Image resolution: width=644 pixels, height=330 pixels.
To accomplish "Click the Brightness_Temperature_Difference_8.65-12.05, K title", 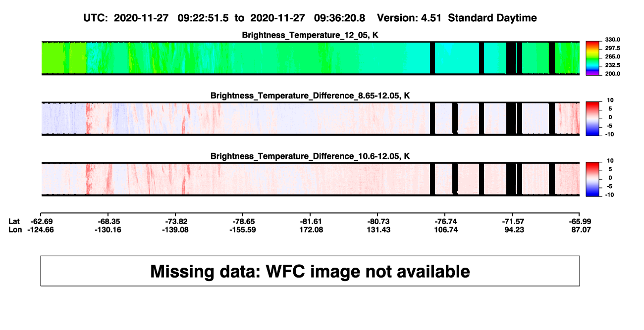I will click(310, 95).
